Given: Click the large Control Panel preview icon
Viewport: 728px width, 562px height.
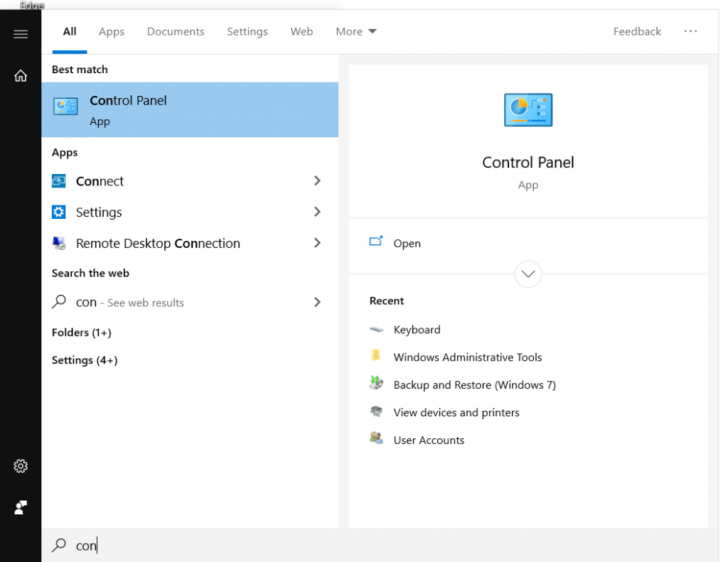Looking at the screenshot, I should (528, 110).
